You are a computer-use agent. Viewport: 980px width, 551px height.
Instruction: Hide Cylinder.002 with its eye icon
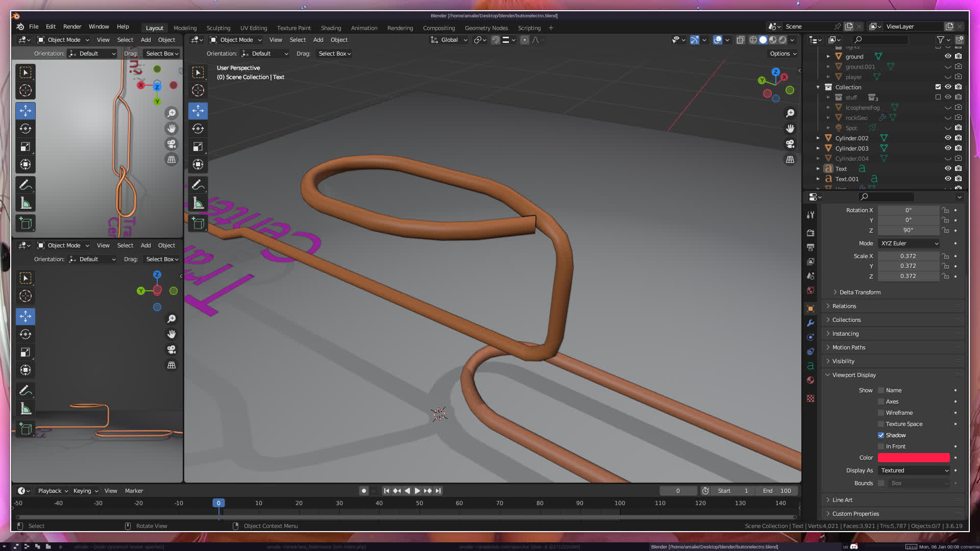[948, 138]
